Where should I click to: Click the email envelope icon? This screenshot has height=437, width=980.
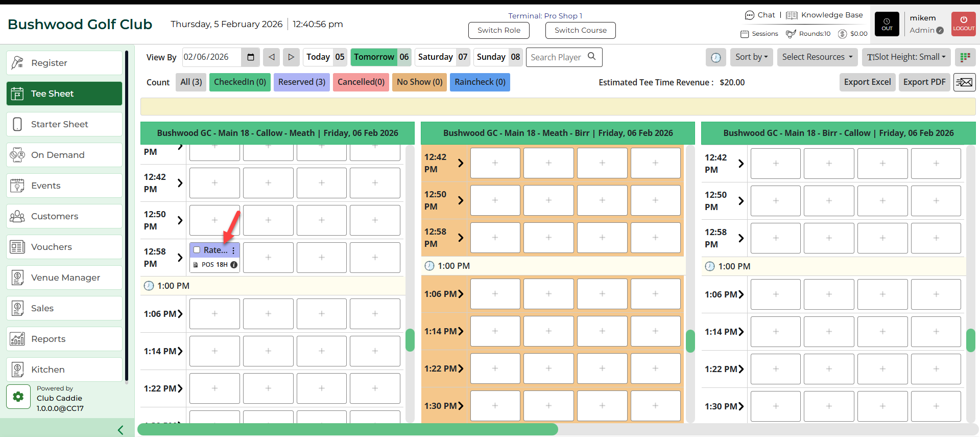pyautogui.click(x=964, y=82)
